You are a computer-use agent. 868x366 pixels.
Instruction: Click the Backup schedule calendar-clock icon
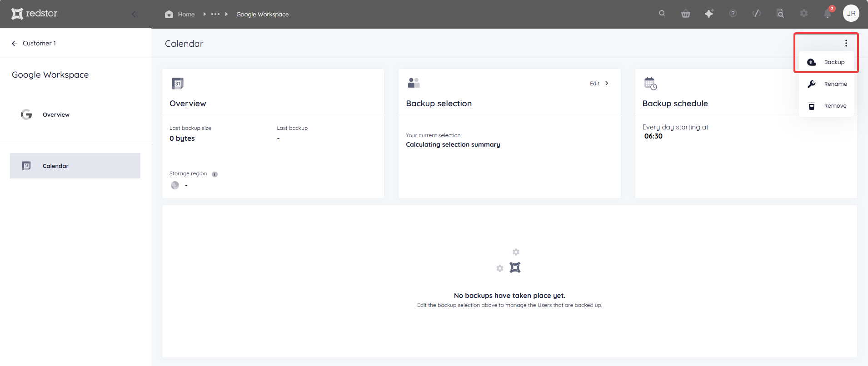[x=650, y=84]
